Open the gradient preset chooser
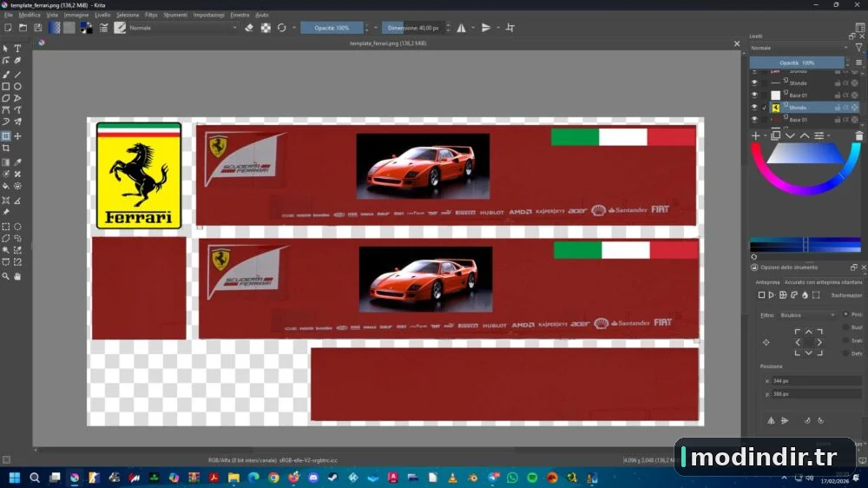868x488 pixels. click(x=54, y=28)
